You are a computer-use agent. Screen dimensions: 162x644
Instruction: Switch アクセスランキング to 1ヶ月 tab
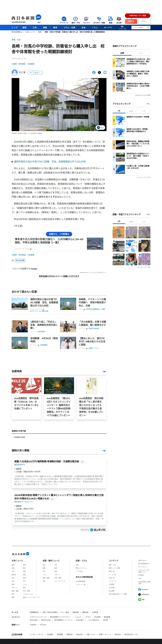[144, 111]
